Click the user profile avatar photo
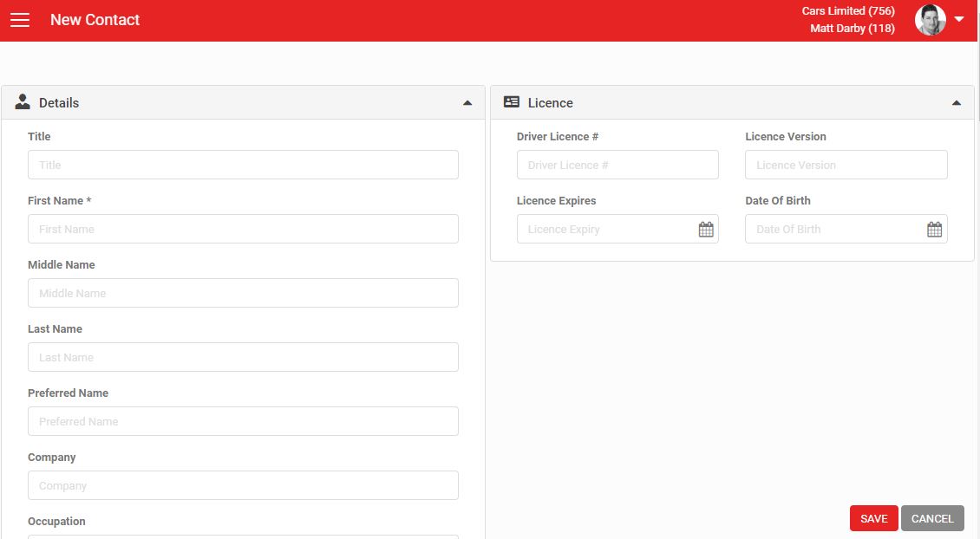The height and width of the screenshot is (539, 980). coord(930,20)
